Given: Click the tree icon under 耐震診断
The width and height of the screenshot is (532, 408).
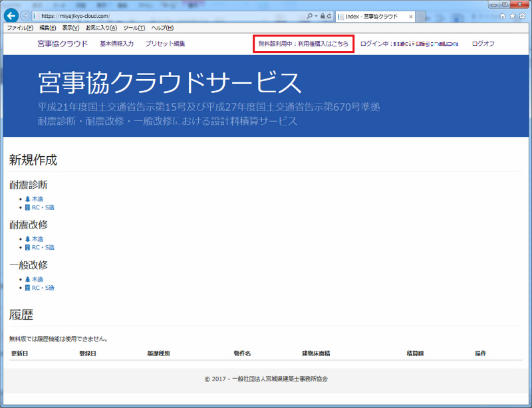Looking at the screenshot, I should coord(28,199).
